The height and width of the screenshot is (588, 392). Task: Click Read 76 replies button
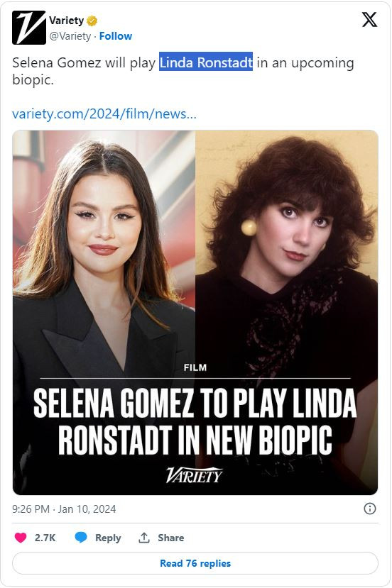point(195,563)
